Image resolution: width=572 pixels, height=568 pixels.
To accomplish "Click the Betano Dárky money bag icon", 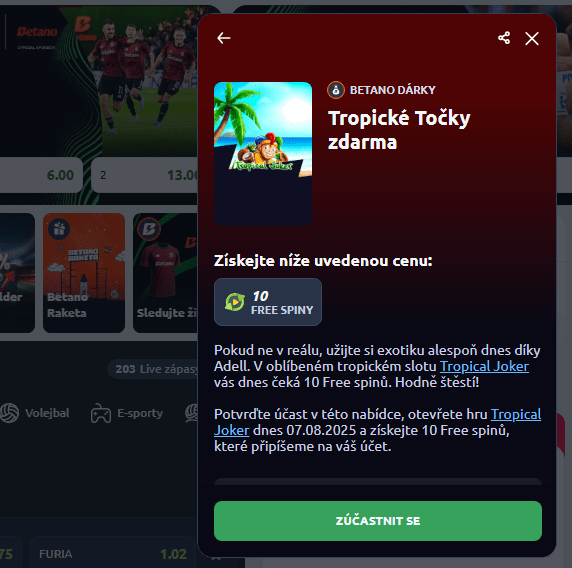I will pos(336,90).
